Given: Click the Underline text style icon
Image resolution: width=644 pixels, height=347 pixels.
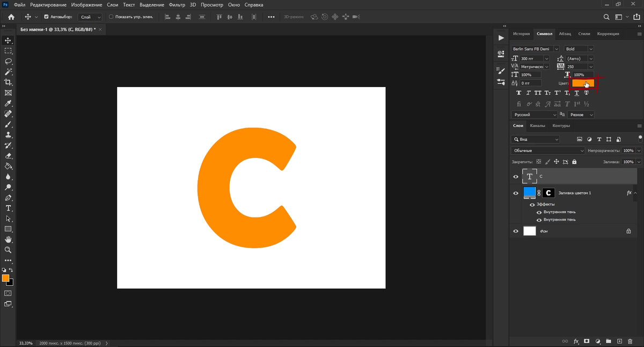Looking at the screenshot, I should pyautogui.click(x=577, y=93).
